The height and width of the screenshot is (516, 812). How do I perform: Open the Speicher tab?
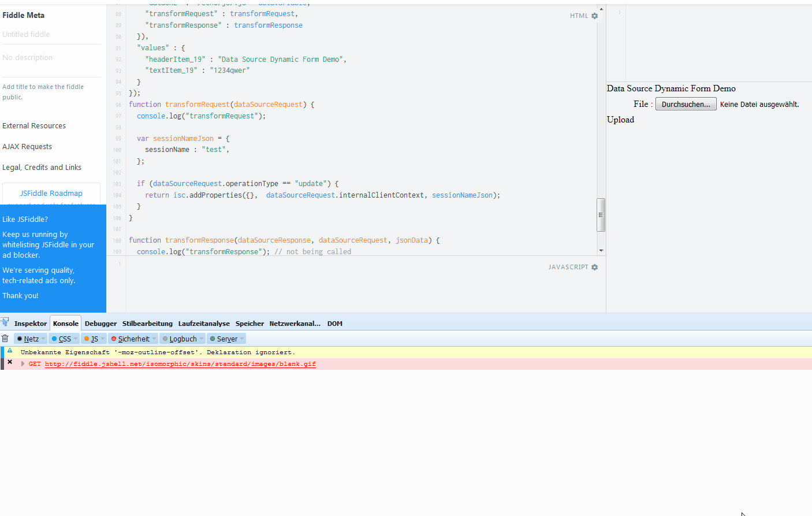click(249, 324)
